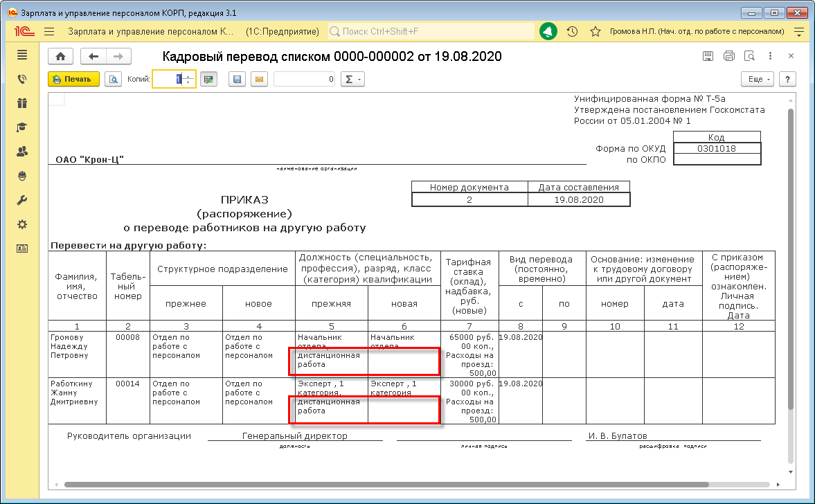The height and width of the screenshot is (504, 815).
Task: Select personnel number cell 00014
Action: [x=128, y=401]
